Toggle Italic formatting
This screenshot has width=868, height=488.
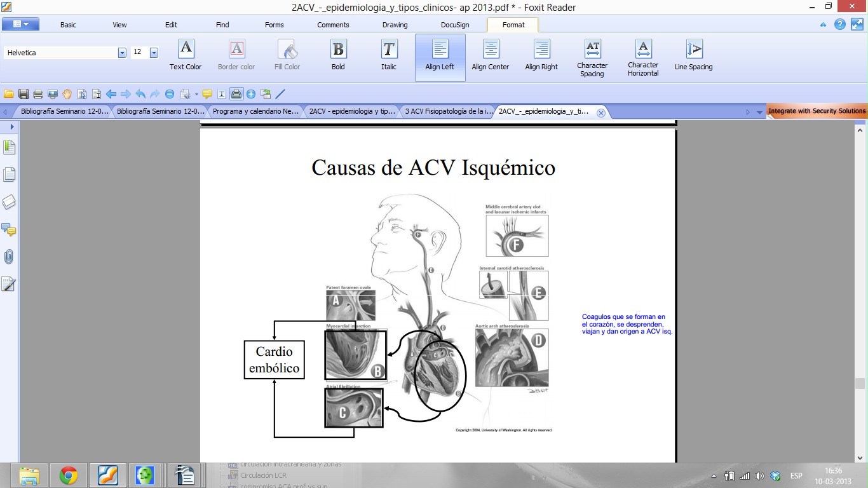(389, 55)
